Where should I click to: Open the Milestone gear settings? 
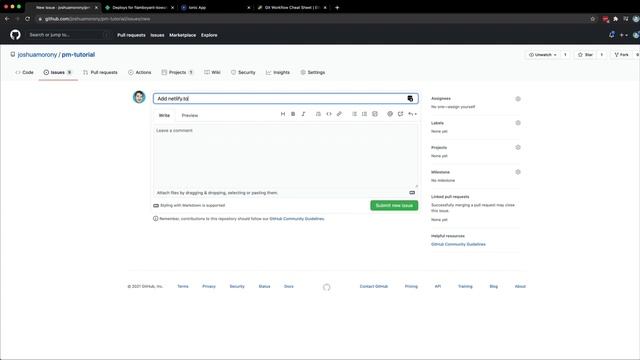click(518, 172)
